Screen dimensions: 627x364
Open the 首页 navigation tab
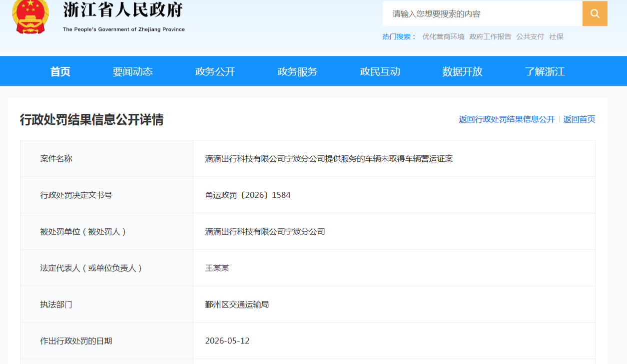pos(60,71)
